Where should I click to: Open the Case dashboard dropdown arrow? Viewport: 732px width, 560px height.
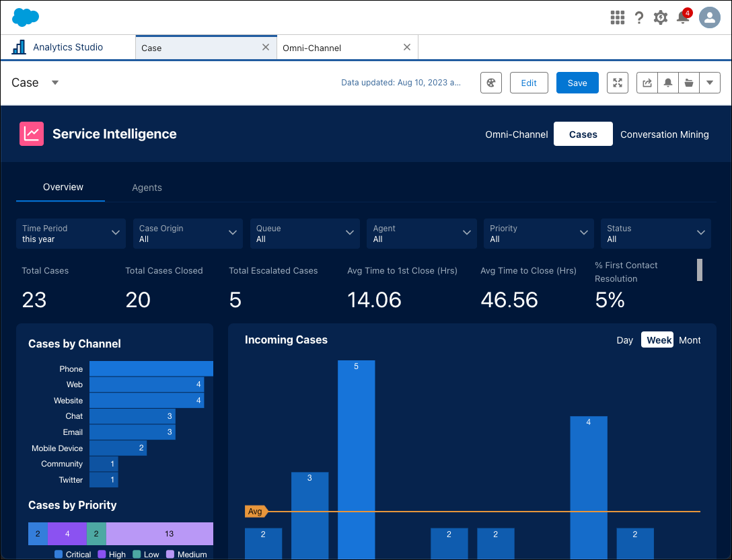[x=54, y=82]
